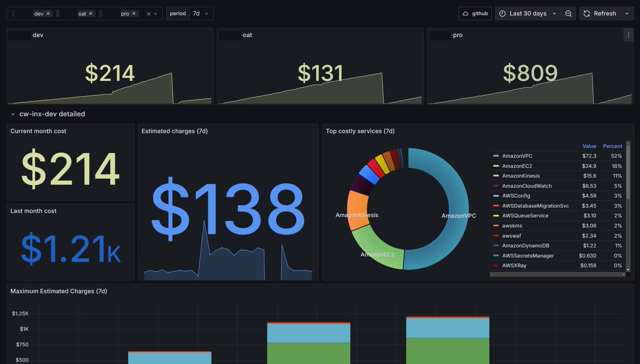Click the AmazonKinesis legend color swatch
The height and width of the screenshot is (364, 640).
point(496,176)
